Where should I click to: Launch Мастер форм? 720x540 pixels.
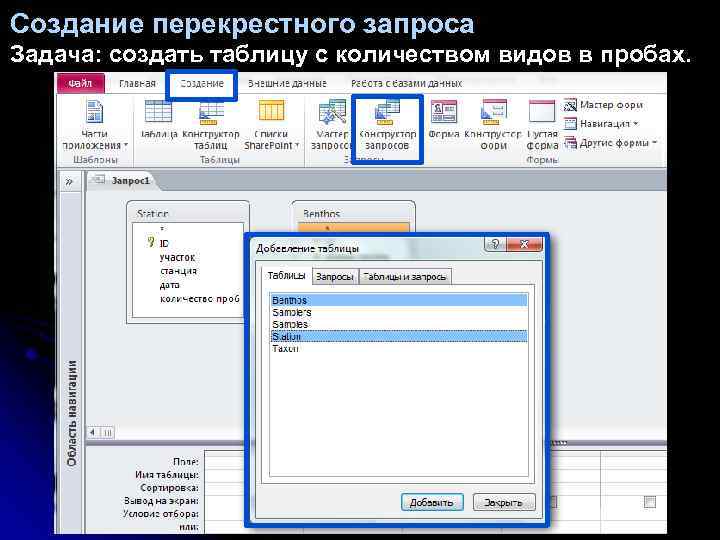603,105
